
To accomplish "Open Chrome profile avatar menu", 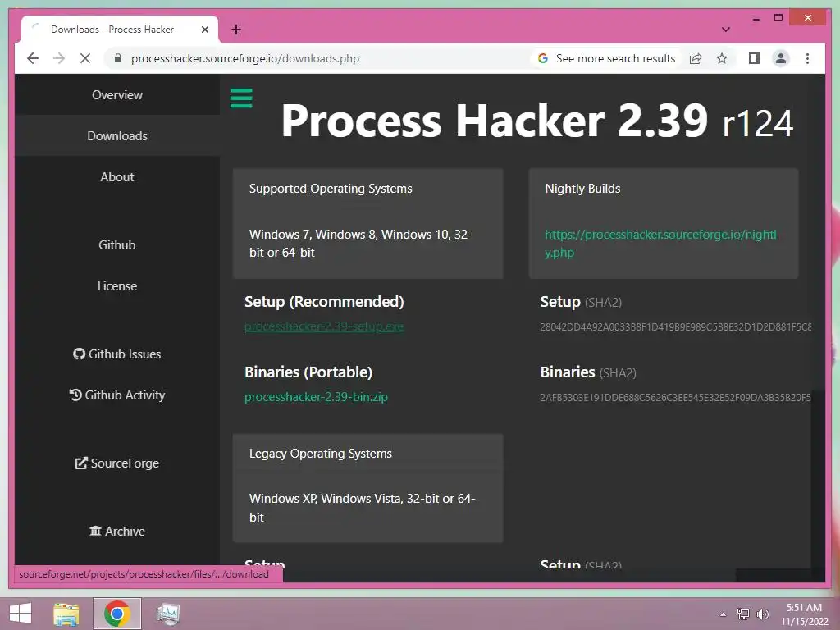I will [x=781, y=58].
